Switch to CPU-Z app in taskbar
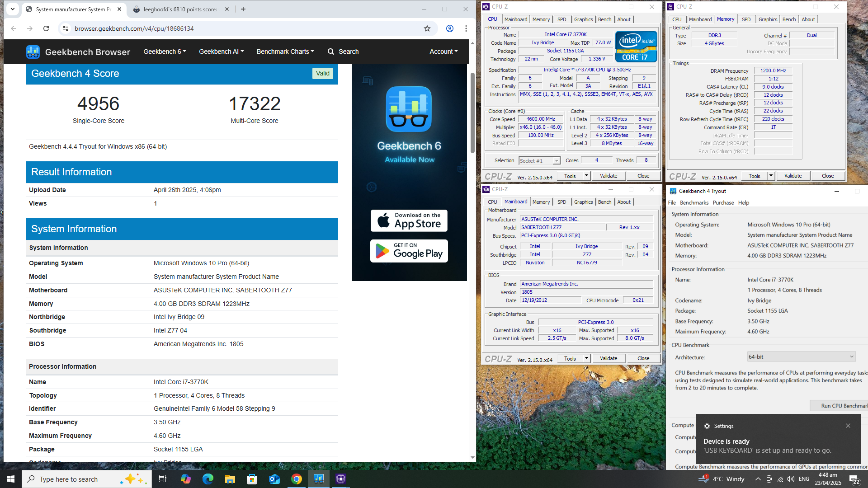 pos(341,479)
